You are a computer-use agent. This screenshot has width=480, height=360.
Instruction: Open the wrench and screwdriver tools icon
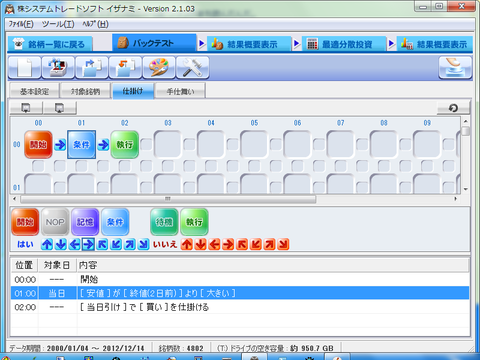(193, 68)
